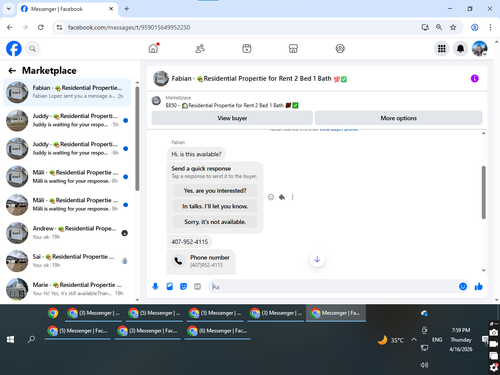
Task: Open Andrew conversation in chat list
Action: [67, 233]
